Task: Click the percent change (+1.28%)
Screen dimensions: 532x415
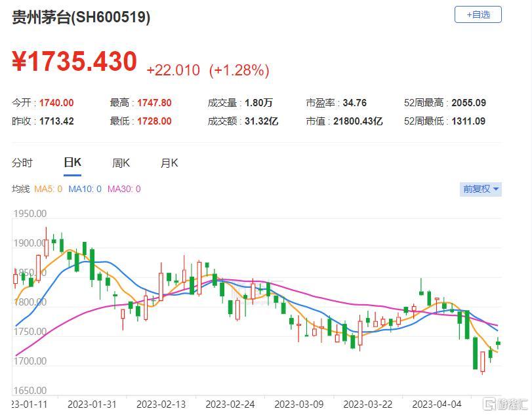Action: [x=239, y=70]
